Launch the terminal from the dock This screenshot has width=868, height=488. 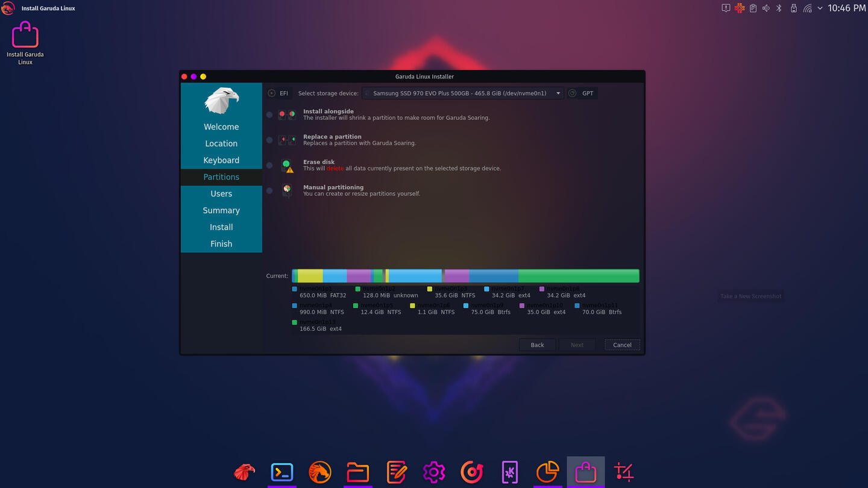pos(282,472)
